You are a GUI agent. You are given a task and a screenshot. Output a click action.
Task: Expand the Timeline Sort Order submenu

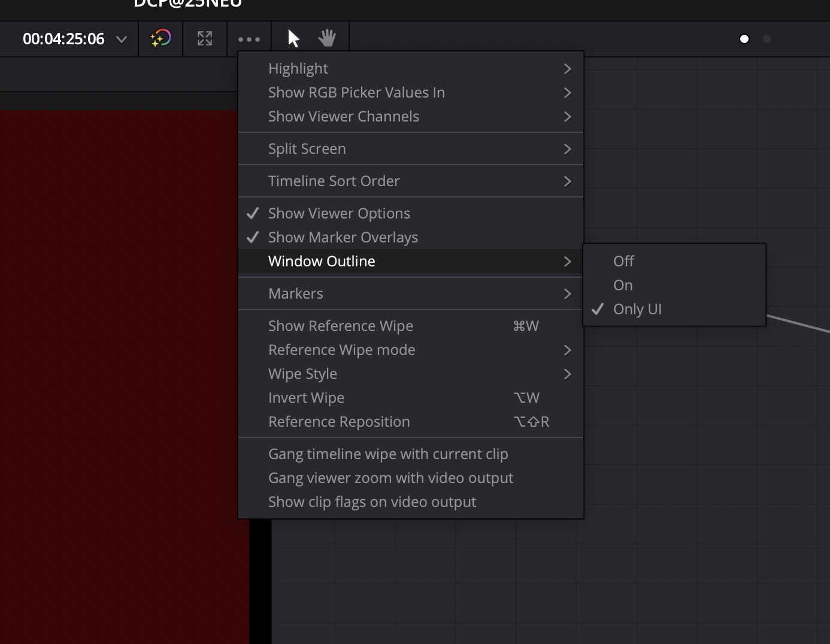(x=411, y=181)
